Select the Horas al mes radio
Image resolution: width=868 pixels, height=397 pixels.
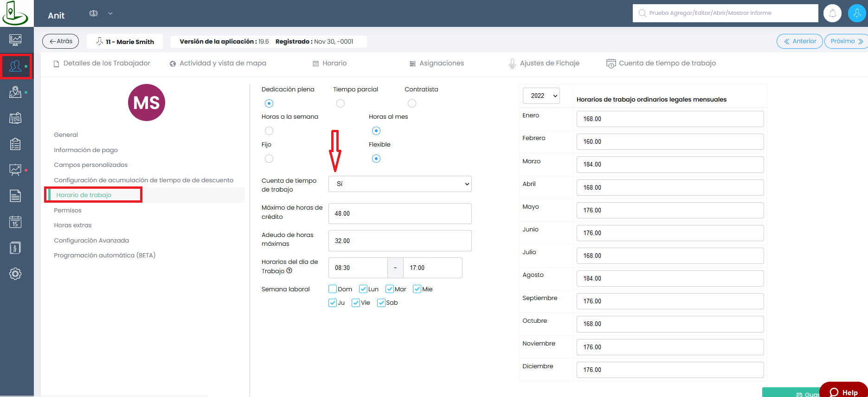pyautogui.click(x=376, y=131)
